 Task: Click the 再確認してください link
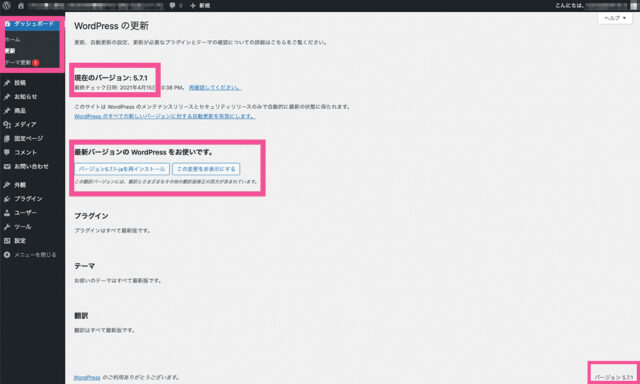tap(215, 88)
